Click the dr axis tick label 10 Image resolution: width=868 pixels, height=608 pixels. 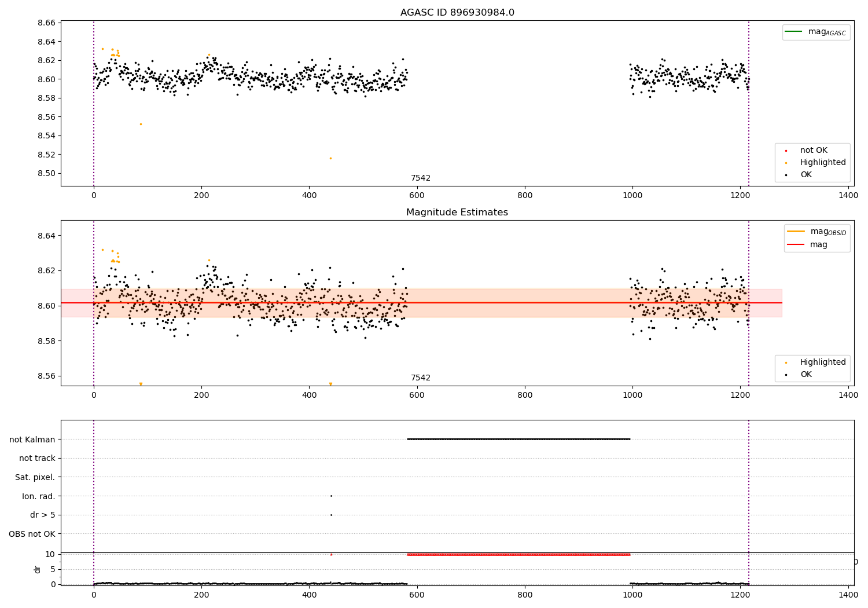(x=50, y=554)
